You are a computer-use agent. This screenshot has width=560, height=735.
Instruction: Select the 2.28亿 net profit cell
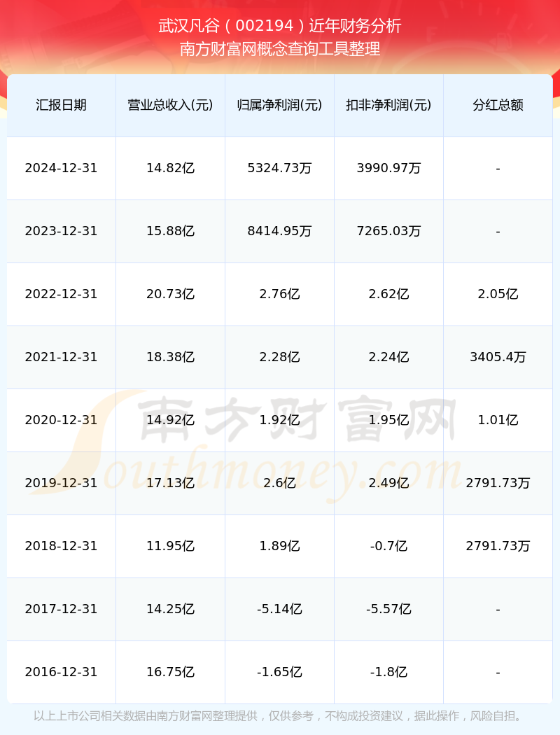[279, 357]
